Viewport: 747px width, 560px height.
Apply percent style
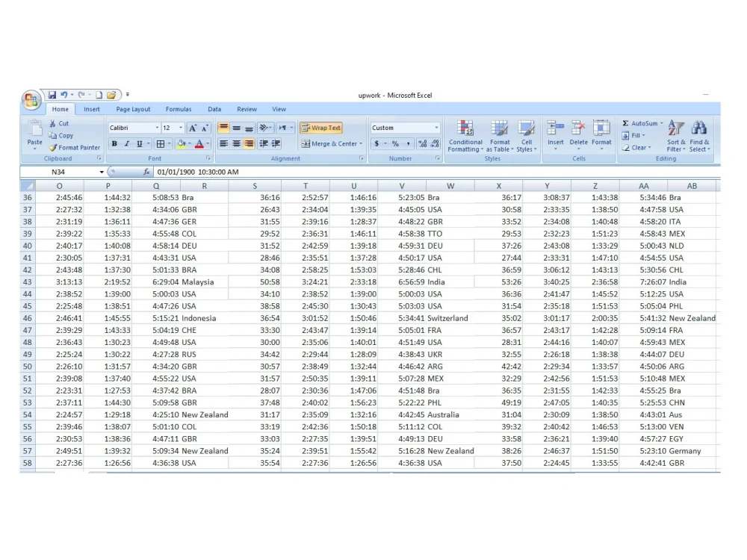(x=395, y=144)
